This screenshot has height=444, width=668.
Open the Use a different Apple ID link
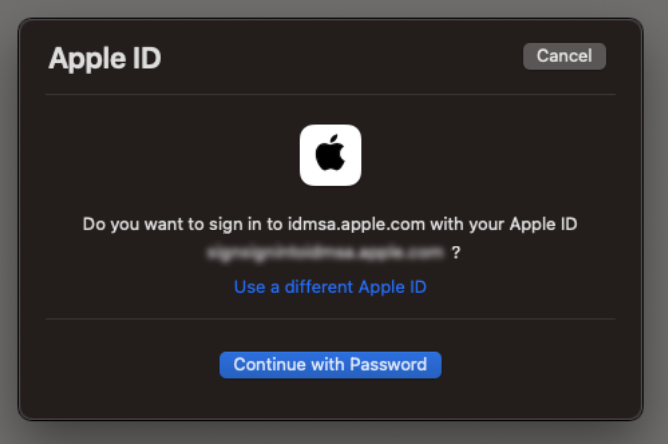coord(330,287)
